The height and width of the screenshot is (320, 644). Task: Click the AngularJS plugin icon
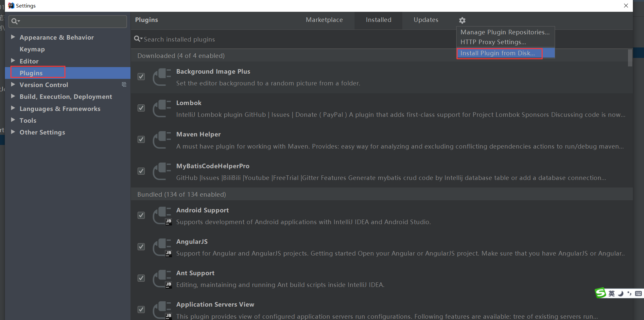pos(162,247)
